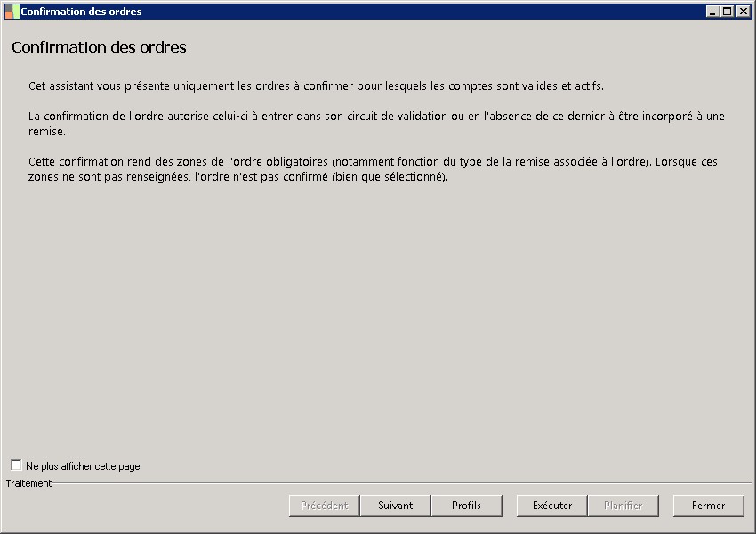Click the application icon in title bar
This screenshot has width=756, height=534.
[12, 11]
